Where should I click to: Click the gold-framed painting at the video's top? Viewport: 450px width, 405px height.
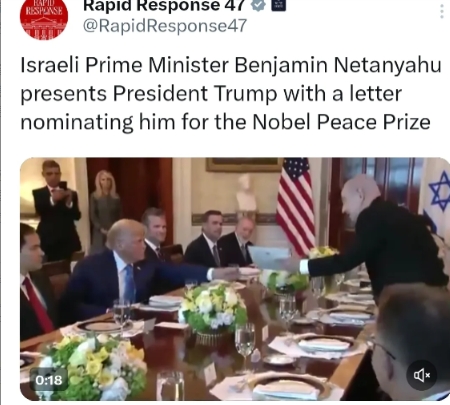244,165
